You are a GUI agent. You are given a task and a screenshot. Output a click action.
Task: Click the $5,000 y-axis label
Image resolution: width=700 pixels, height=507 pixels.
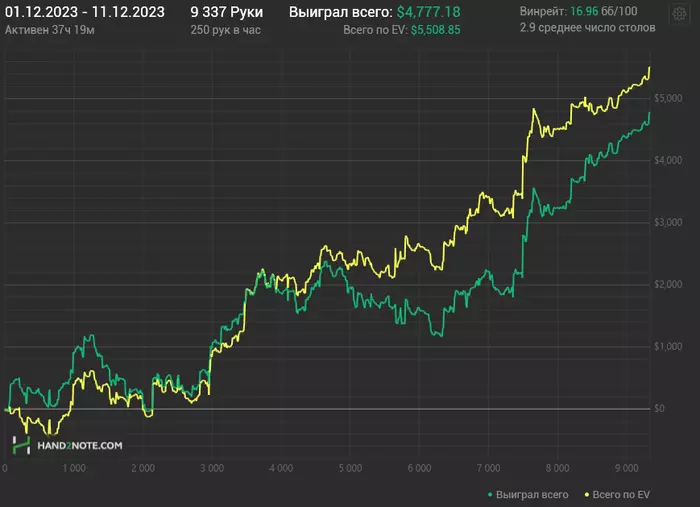click(668, 98)
